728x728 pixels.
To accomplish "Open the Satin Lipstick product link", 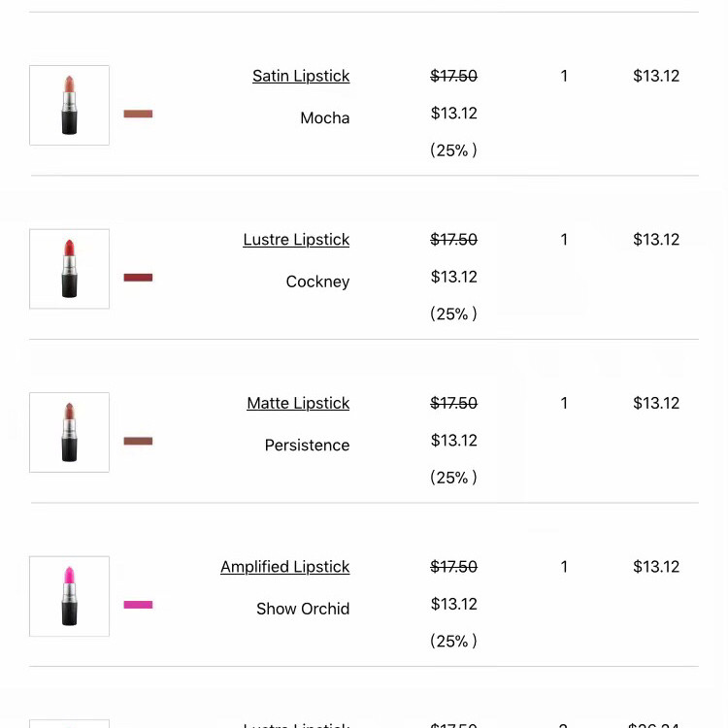I will click(301, 76).
